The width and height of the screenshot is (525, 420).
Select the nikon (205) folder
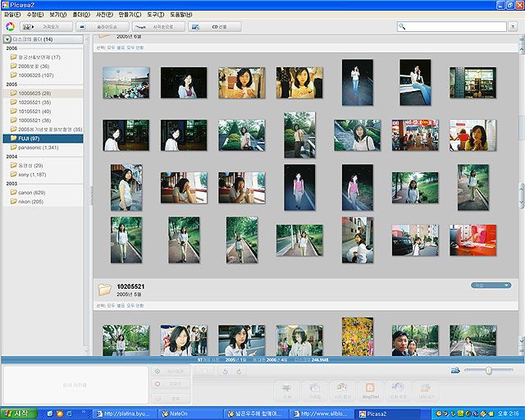[43, 202]
